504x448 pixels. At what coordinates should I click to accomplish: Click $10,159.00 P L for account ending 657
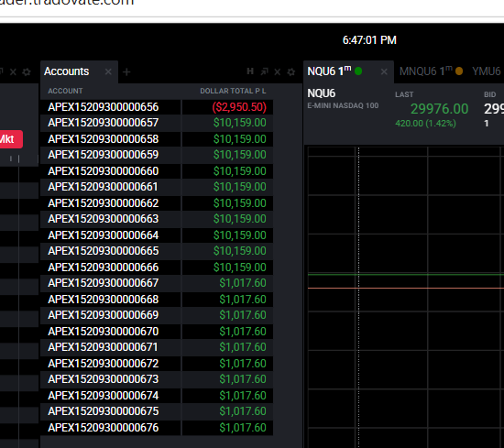(x=240, y=123)
